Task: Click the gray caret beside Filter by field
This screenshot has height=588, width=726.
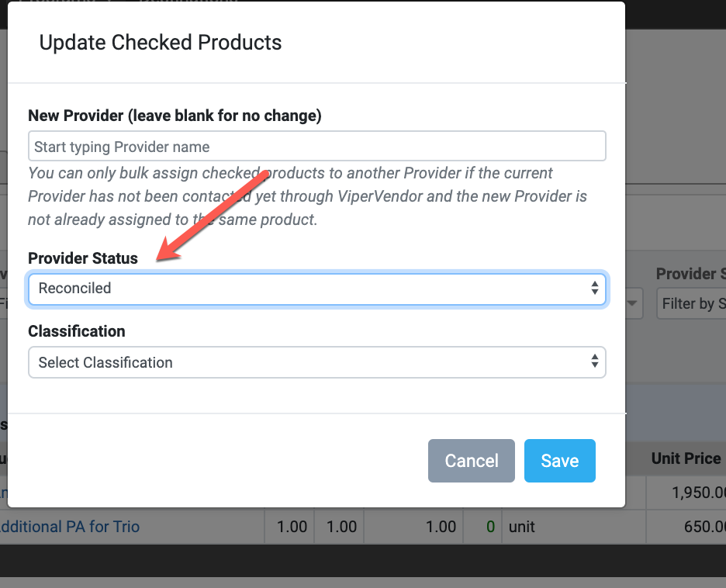Action: tap(632, 303)
